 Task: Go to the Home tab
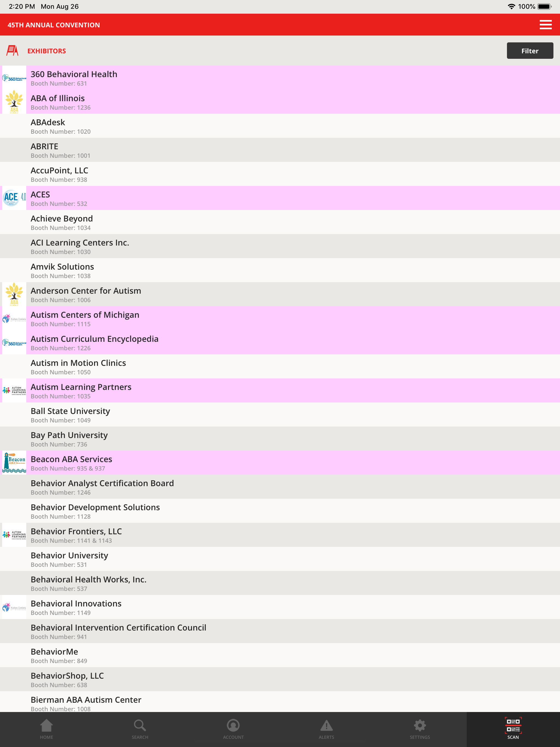click(x=46, y=729)
